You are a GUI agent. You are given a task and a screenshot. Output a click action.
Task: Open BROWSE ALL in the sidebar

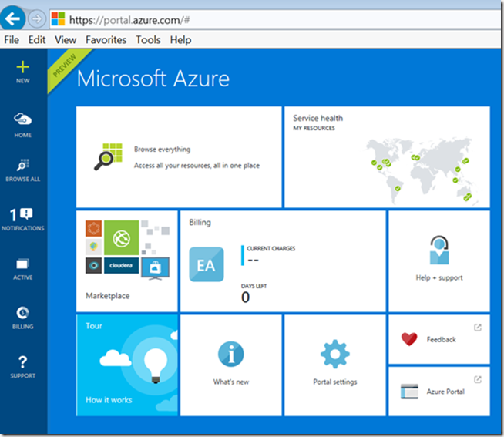23,170
